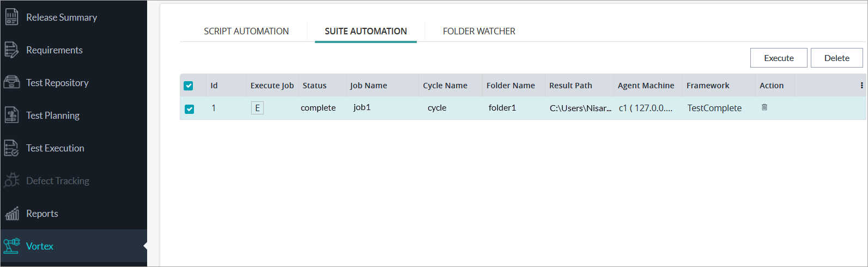
Task: Uncheck the job1 row checkbox
Action: click(x=189, y=108)
